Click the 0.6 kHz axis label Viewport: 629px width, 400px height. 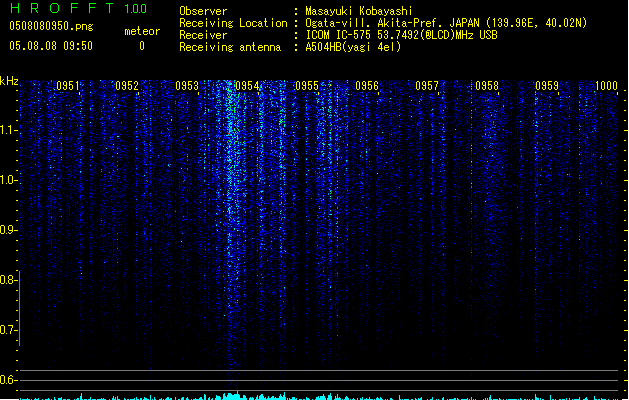click(8, 380)
